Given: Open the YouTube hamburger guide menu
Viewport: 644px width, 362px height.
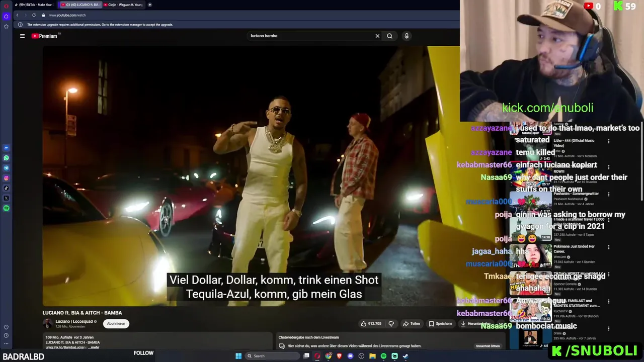Looking at the screenshot, I should (22, 36).
